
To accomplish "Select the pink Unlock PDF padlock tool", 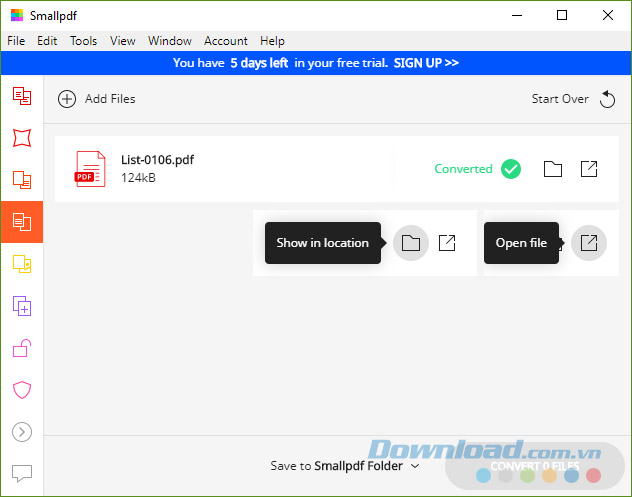I will (x=22, y=348).
